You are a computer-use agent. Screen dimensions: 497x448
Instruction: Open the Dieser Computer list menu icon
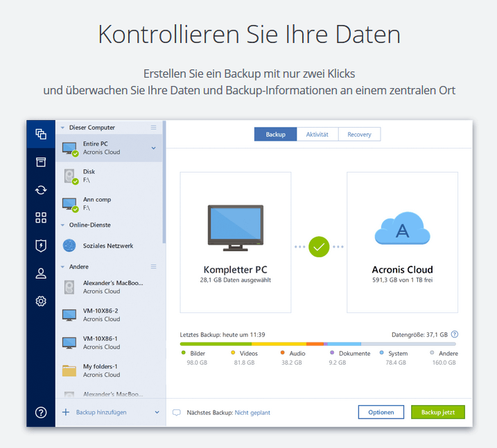click(x=153, y=128)
